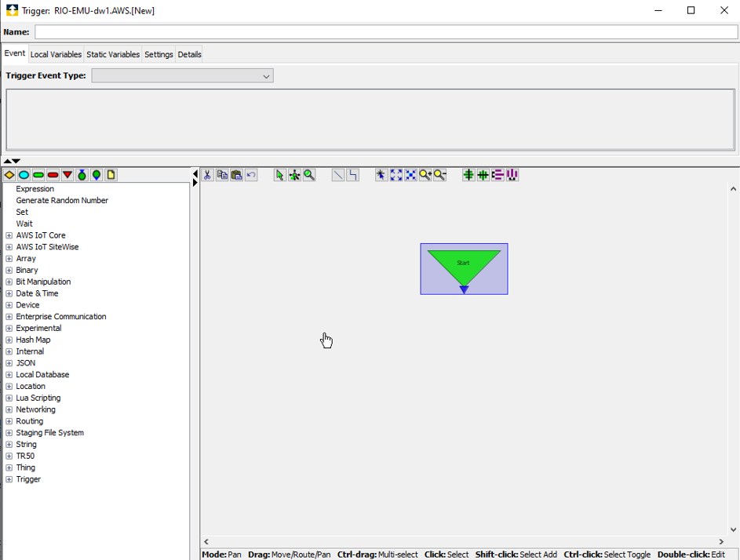Switch to the Local Variables tab
The image size is (740, 560).
tap(57, 54)
